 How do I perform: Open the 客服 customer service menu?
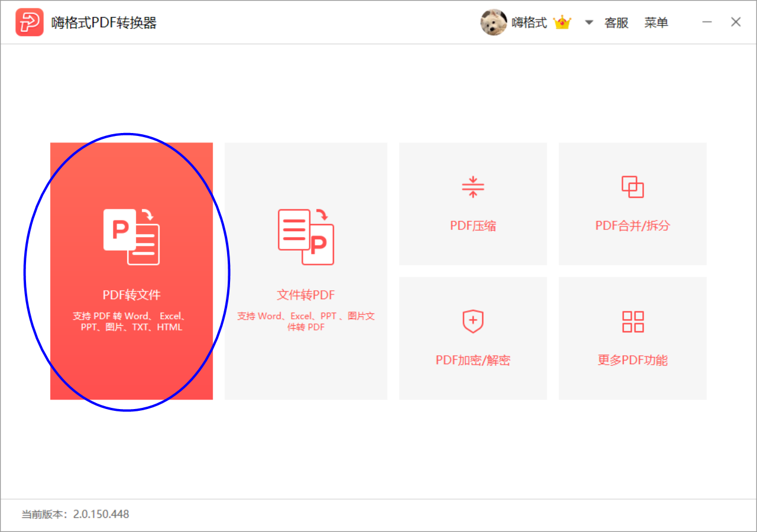tap(616, 22)
